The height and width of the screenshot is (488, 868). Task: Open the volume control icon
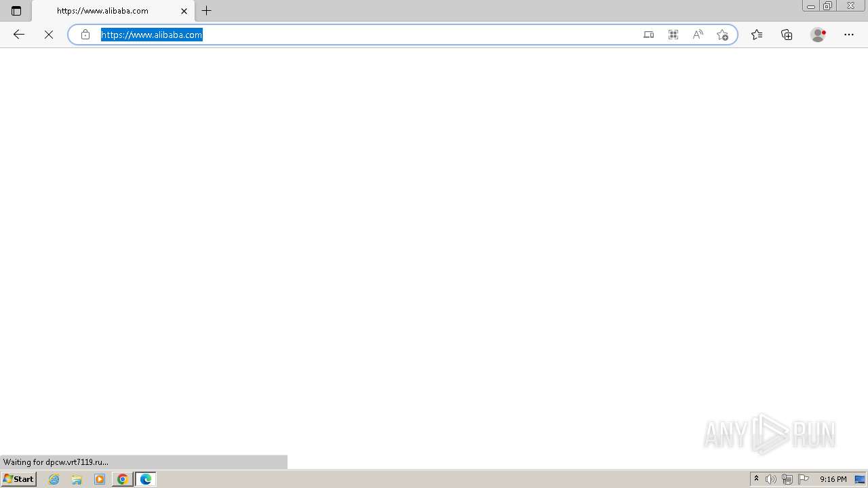pos(771,479)
